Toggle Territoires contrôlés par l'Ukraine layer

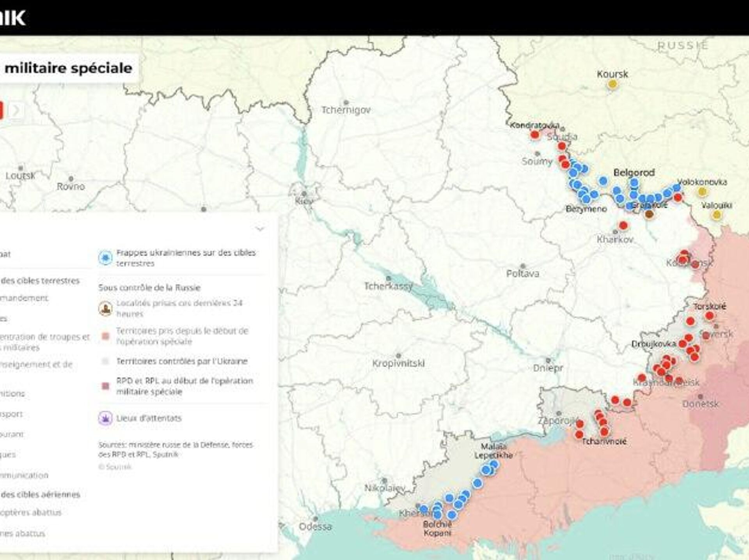click(x=182, y=361)
